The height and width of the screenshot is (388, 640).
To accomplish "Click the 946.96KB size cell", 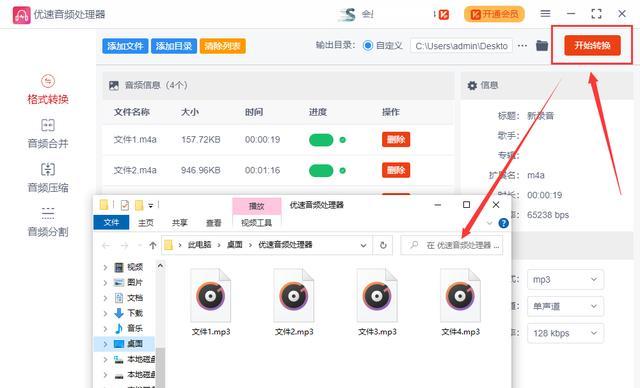I will click(x=201, y=170).
